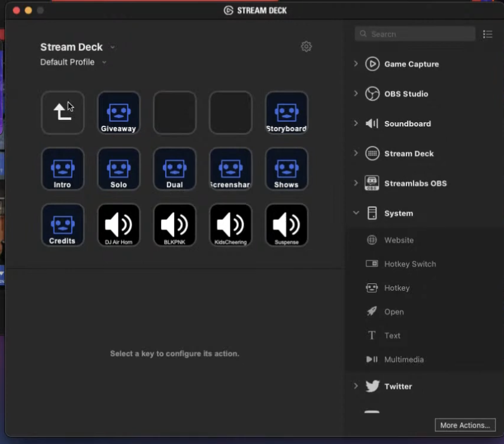Select the Shows hotkey key
The height and width of the screenshot is (444, 504).
286,168
